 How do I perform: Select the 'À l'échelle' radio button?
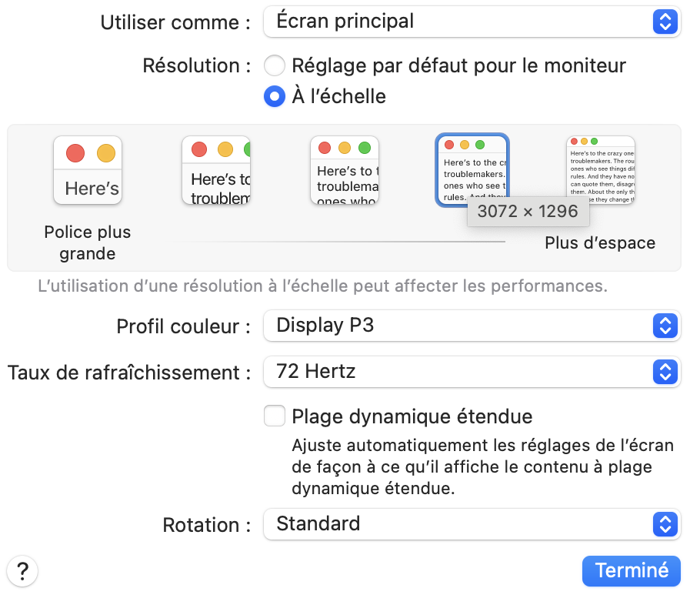275,96
